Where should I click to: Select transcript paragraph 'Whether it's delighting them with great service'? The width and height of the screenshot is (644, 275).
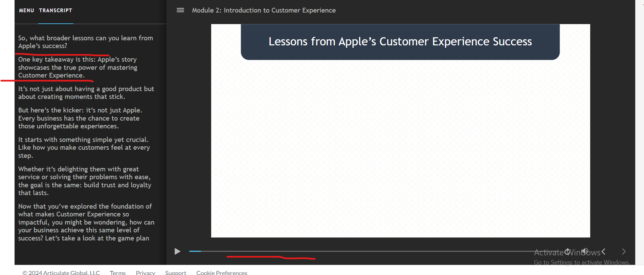click(85, 181)
